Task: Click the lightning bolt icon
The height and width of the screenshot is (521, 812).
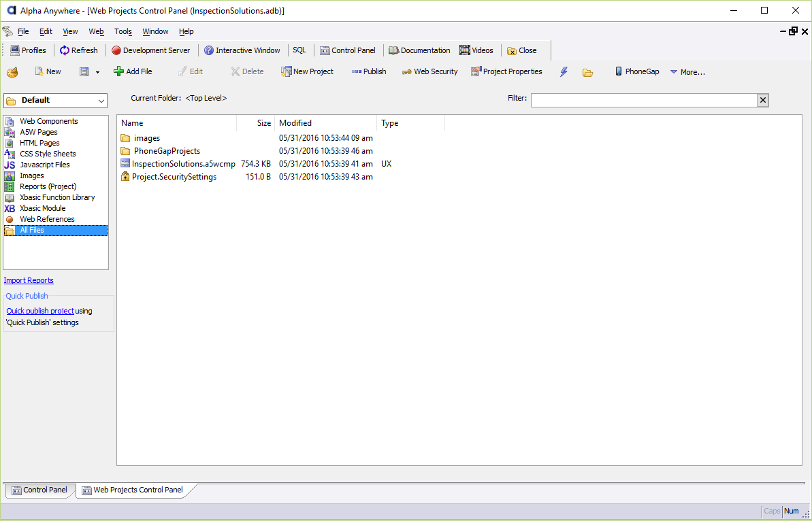Action: tap(564, 72)
